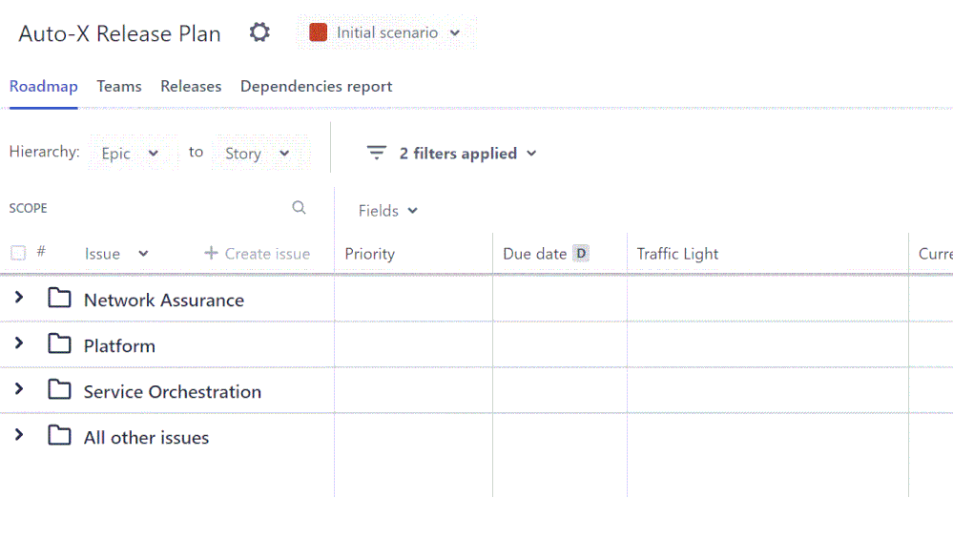This screenshot has width=953, height=560.
Task: Click the red Initial scenario color swatch
Action: (x=319, y=32)
